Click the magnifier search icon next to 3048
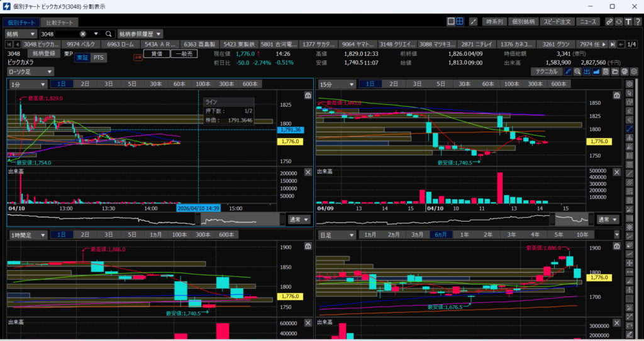The width and height of the screenshot is (644, 341). point(108,34)
